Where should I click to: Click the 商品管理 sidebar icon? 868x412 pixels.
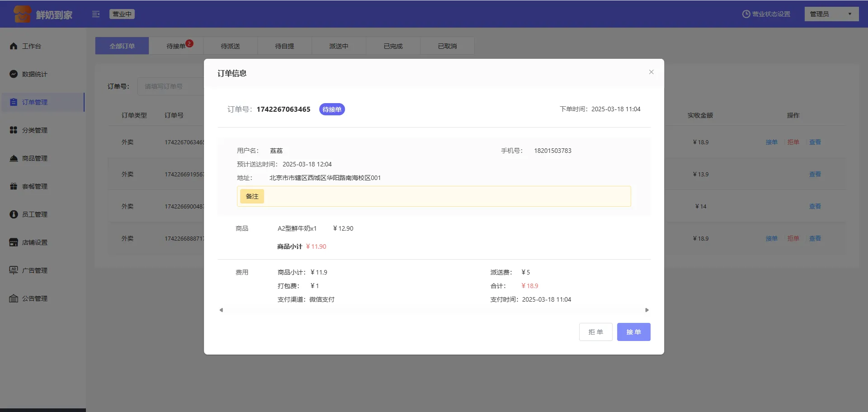pos(14,158)
